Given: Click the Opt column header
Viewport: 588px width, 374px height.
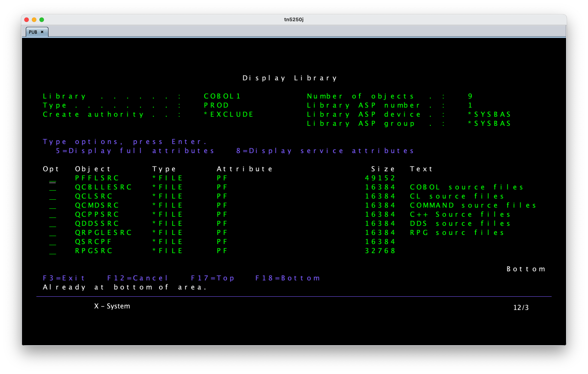Looking at the screenshot, I should [51, 169].
